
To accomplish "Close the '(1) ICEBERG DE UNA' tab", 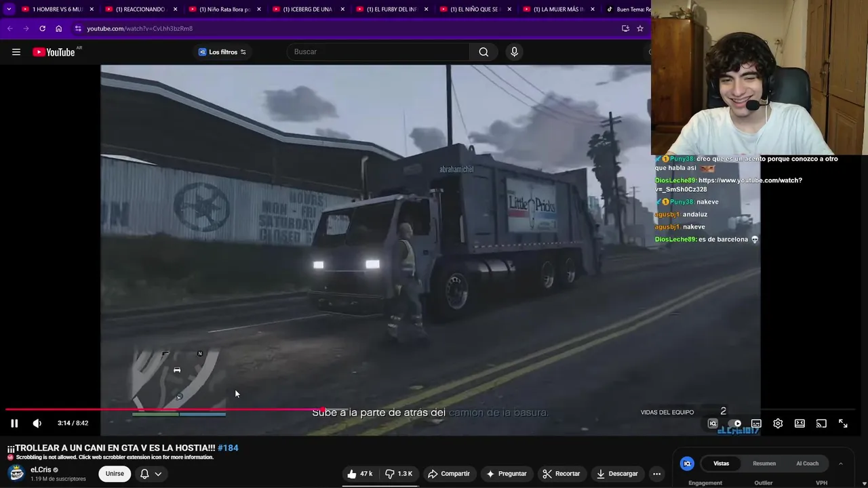I will tap(342, 9).
